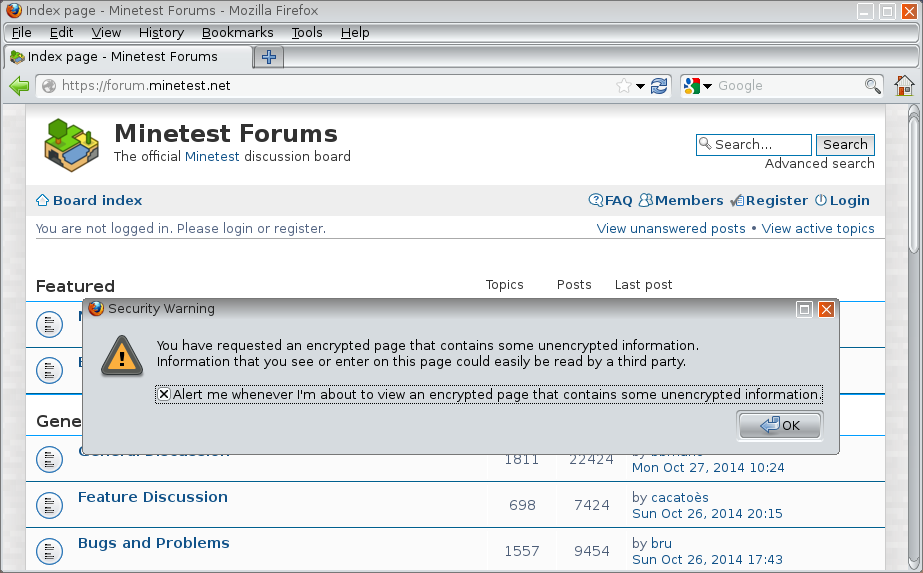Select the Index page - Minetest Forums tab
The image size is (923, 573).
pos(128,57)
